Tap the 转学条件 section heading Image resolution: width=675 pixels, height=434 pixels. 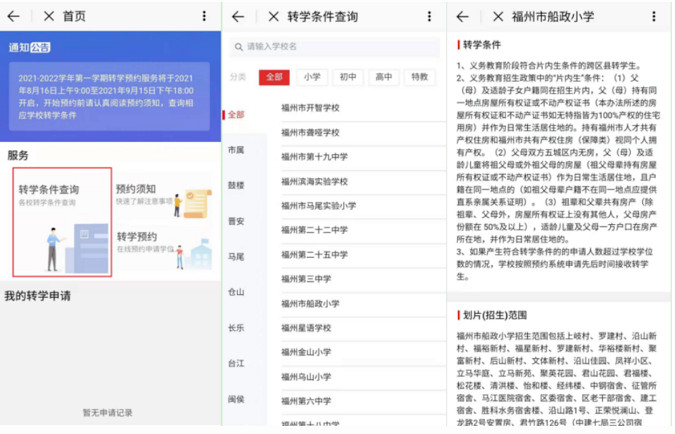tap(482, 45)
